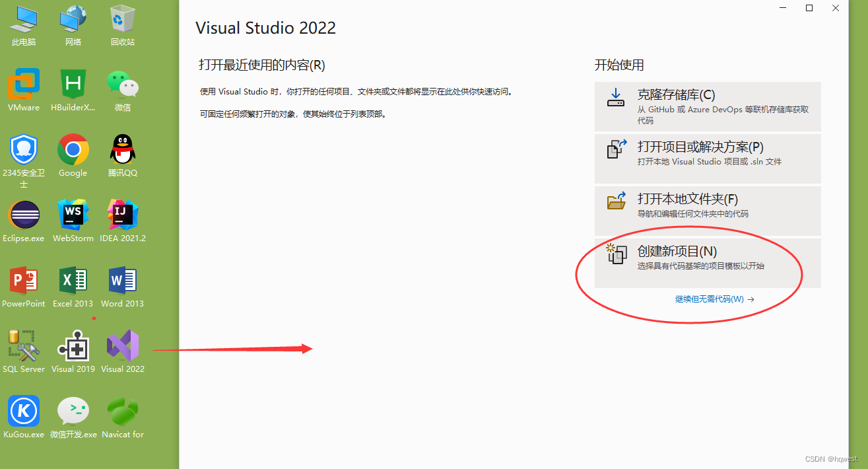Open the HBuilderX desktop shortcut

click(x=73, y=90)
